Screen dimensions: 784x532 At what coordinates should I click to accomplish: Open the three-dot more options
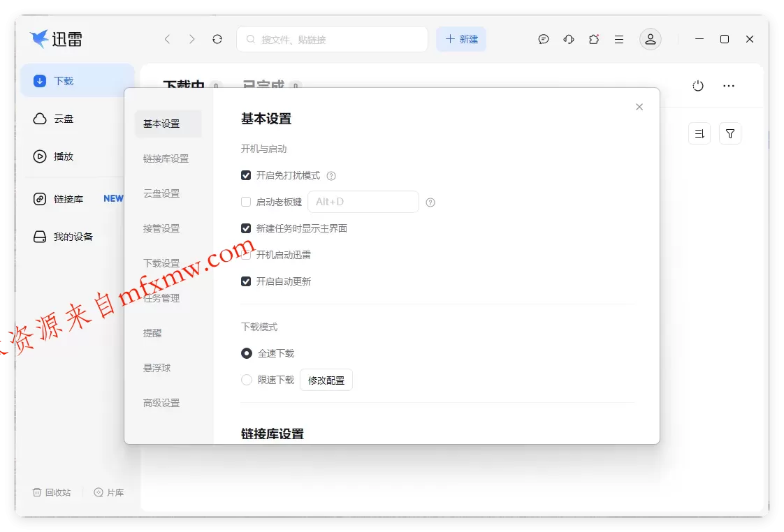click(x=729, y=86)
